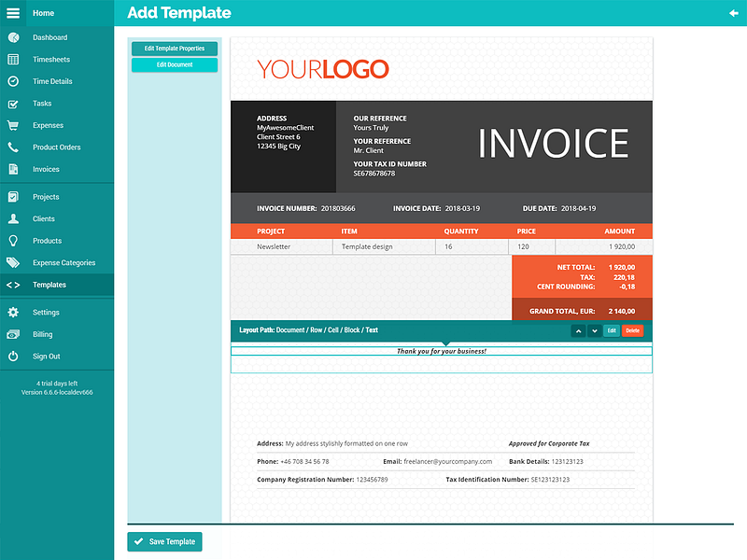
Task: Click Save Template button
Action: coord(165,541)
